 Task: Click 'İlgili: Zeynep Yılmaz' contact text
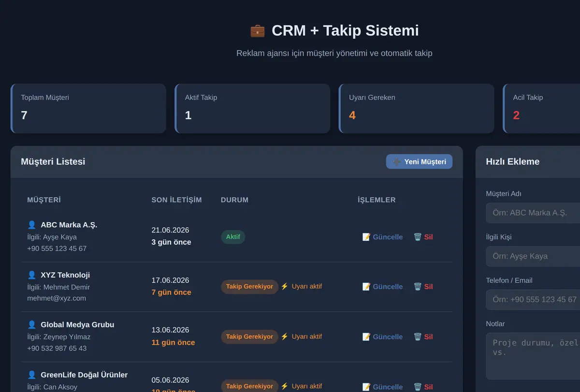[x=59, y=337]
